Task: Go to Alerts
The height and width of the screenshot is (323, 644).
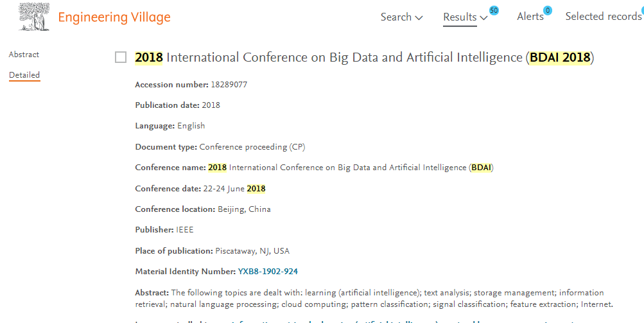Action: 530,17
